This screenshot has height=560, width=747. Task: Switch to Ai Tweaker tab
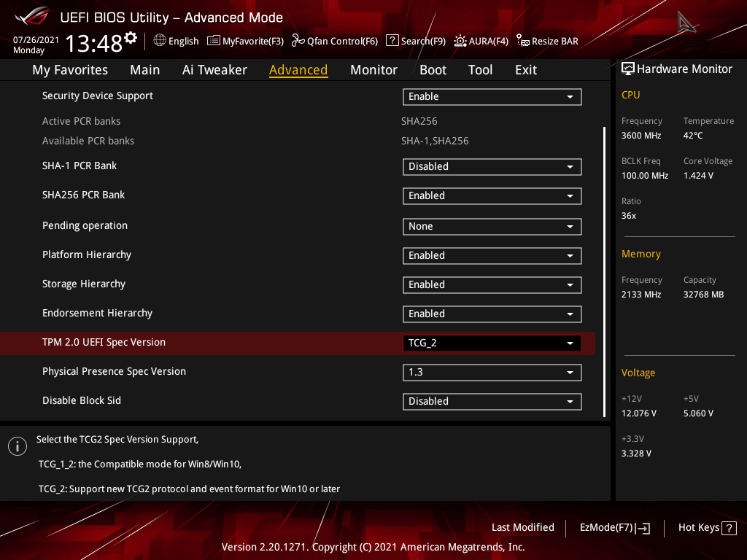(x=214, y=70)
